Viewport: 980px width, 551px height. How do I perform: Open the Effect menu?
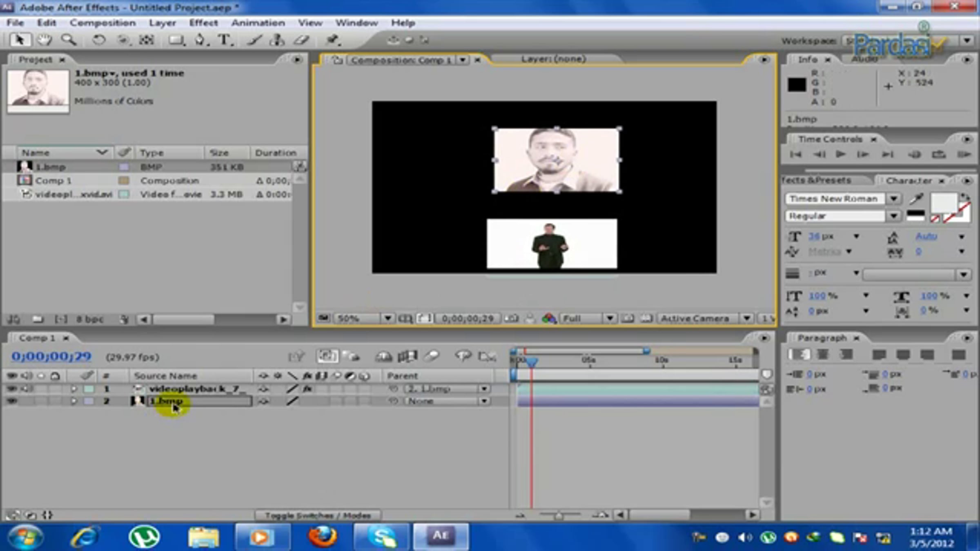click(203, 23)
